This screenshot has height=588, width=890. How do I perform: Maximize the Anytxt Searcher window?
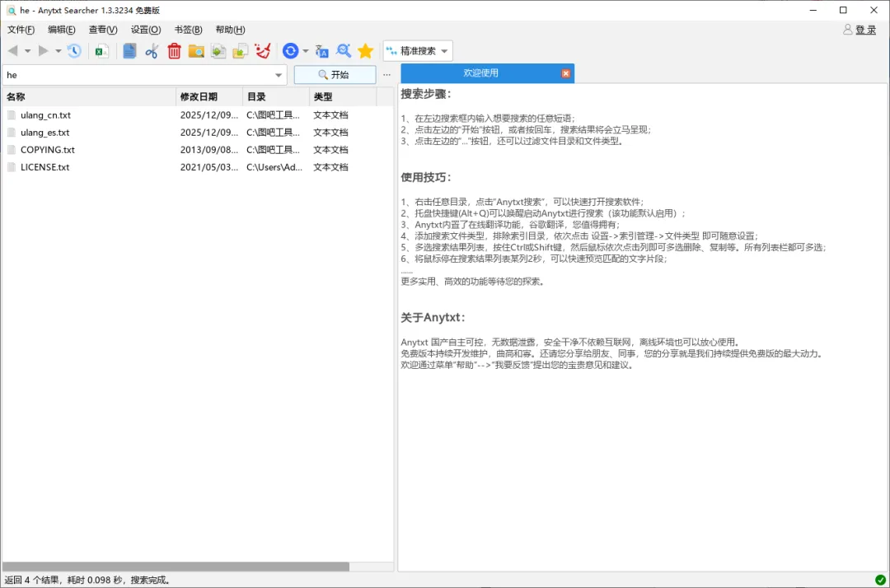(843, 10)
